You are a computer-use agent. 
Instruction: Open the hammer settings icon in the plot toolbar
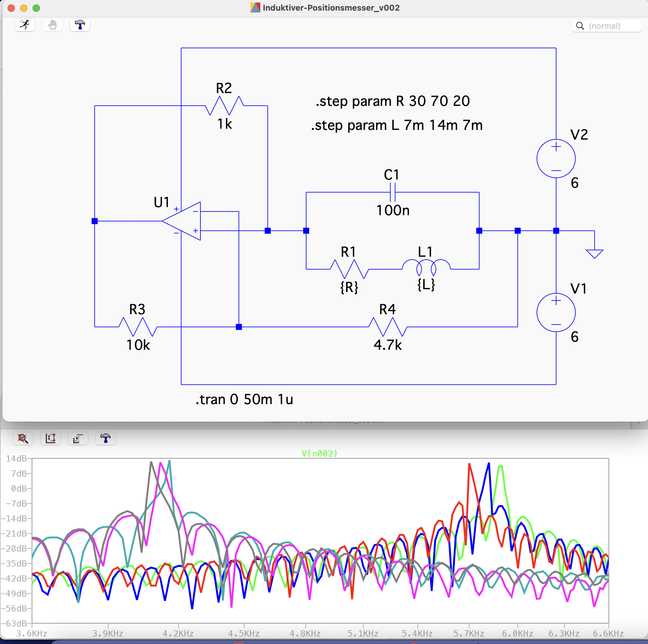(x=105, y=438)
